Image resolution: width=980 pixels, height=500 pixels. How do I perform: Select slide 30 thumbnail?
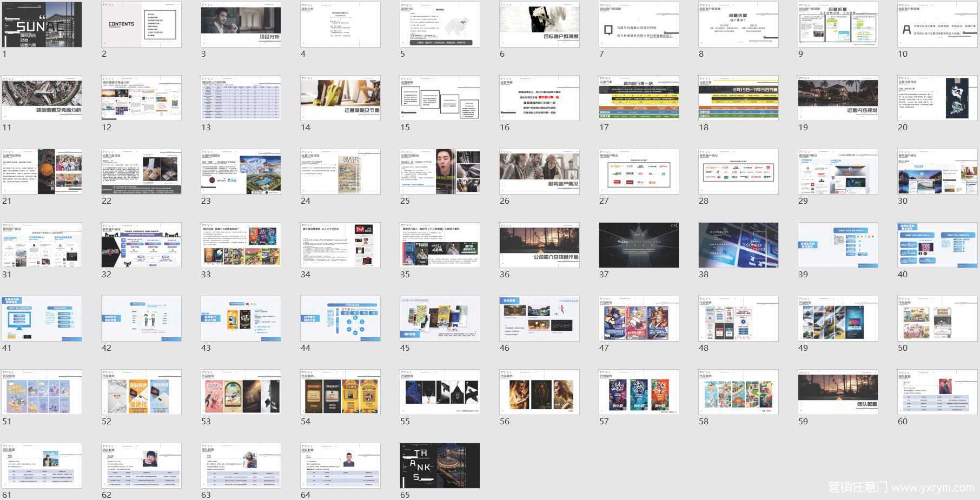[938, 172]
